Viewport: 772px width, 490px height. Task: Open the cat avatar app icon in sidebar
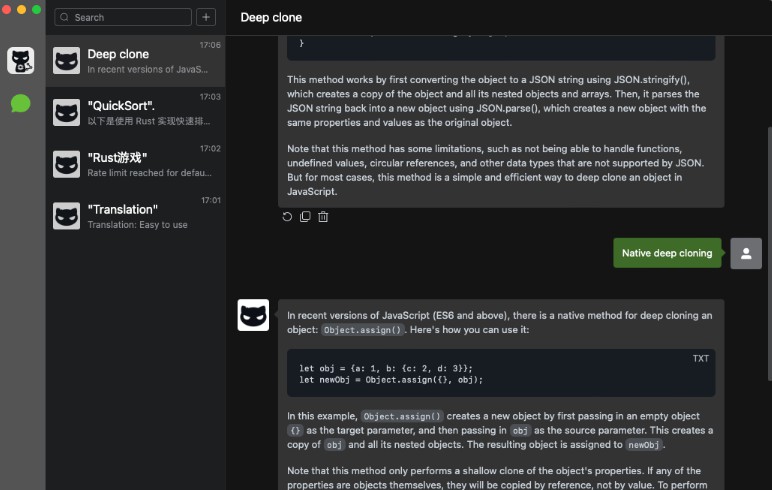point(21,61)
